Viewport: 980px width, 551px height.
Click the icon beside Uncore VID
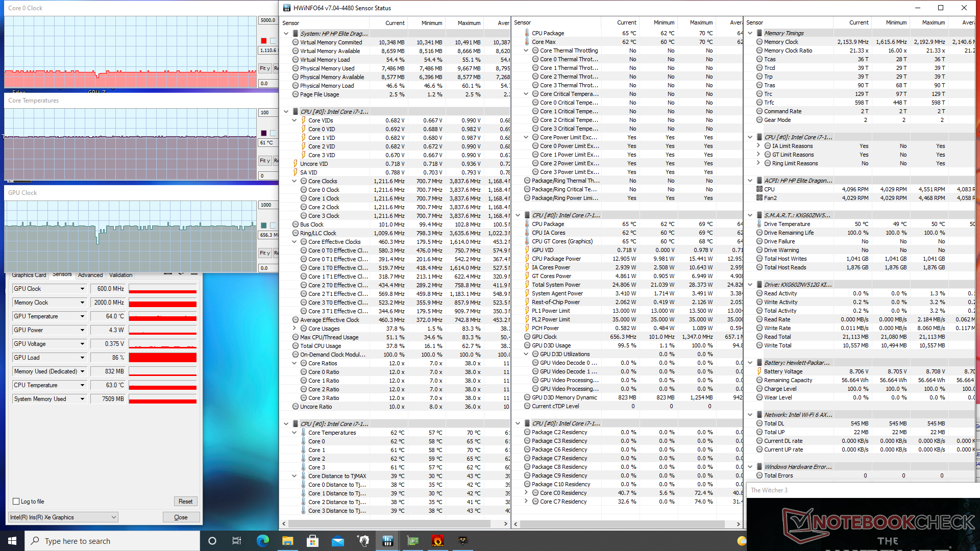coord(295,164)
